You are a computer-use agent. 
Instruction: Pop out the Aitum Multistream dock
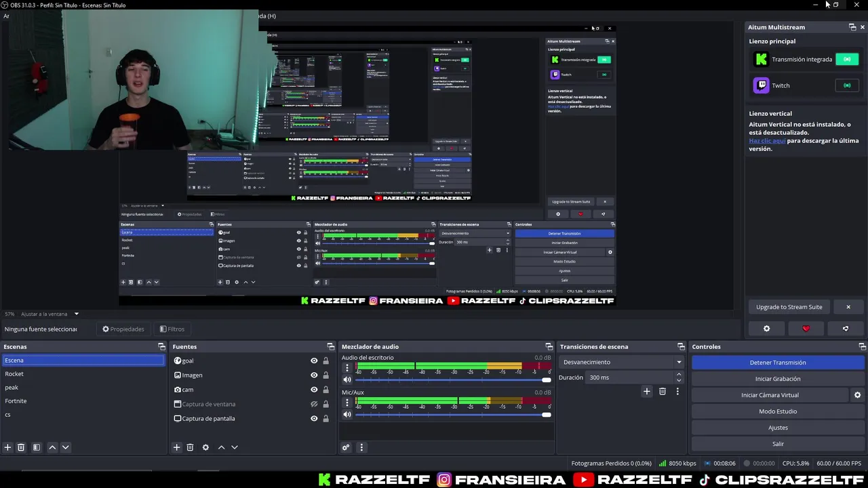[x=852, y=27]
